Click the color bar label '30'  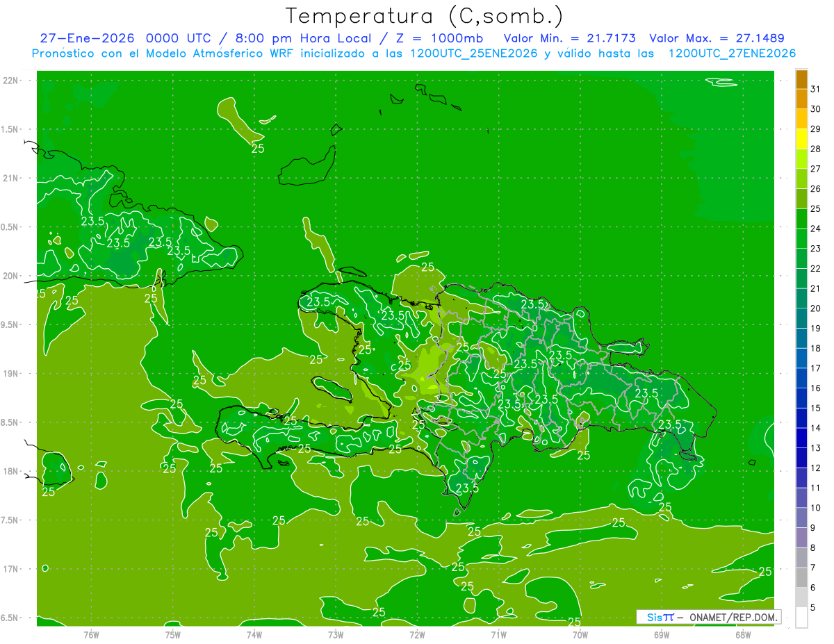[816, 109]
